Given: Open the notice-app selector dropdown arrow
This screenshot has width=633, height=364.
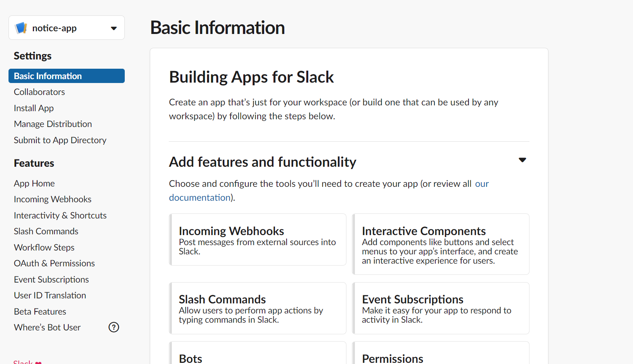Looking at the screenshot, I should [114, 28].
